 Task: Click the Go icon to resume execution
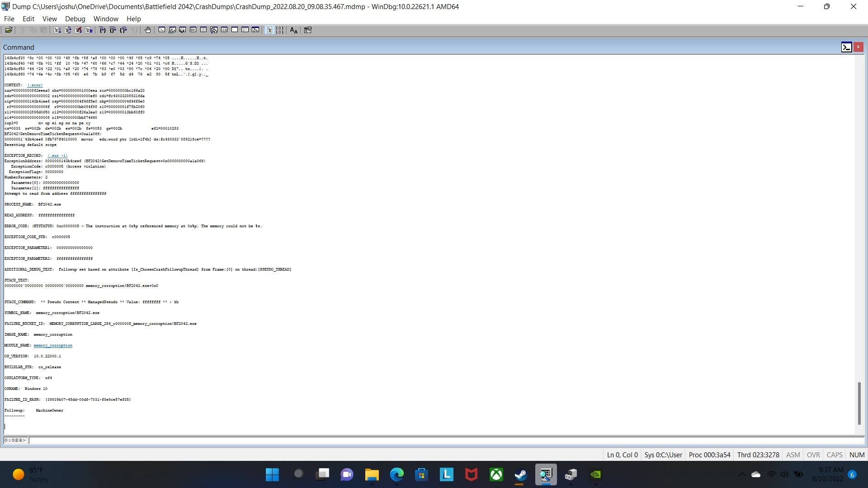[57, 30]
